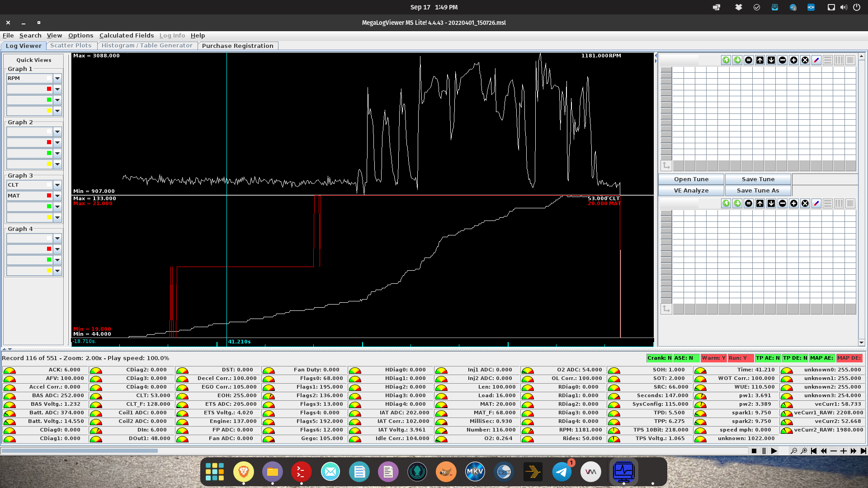Click the green down-arrow tune decrease icon
Image resolution: width=868 pixels, height=488 pixels.
pos(737,60)
